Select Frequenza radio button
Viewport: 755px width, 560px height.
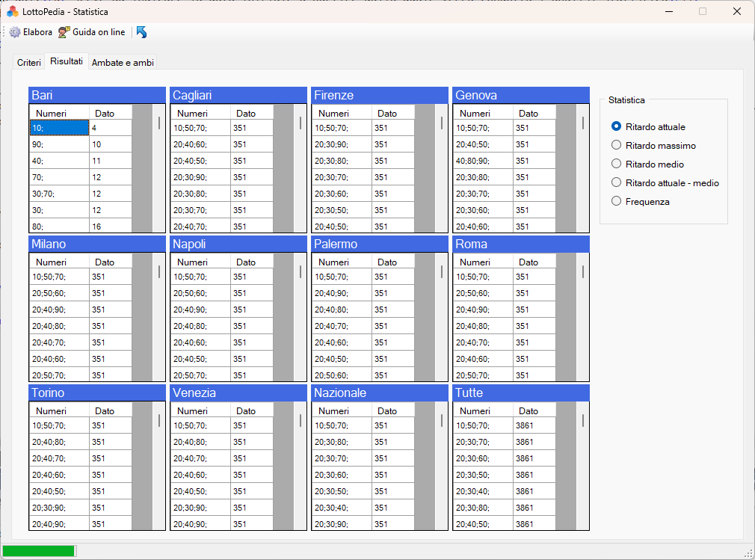(616, 201)
